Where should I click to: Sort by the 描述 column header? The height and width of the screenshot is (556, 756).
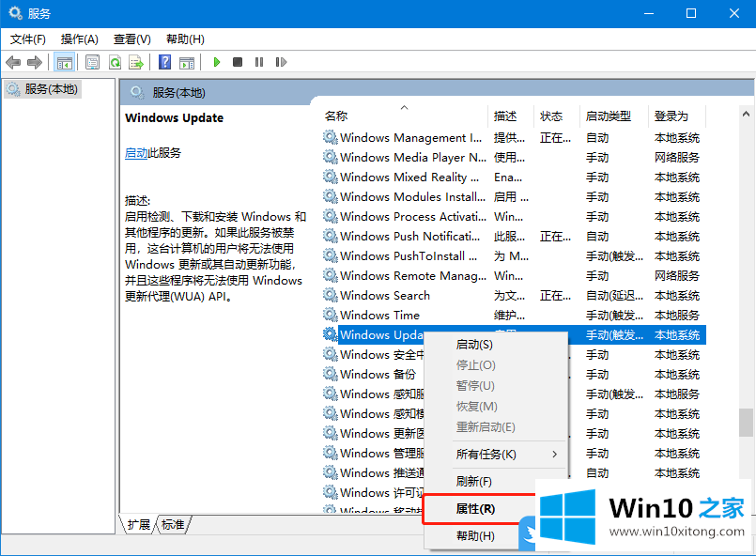[x=511, y=116]
